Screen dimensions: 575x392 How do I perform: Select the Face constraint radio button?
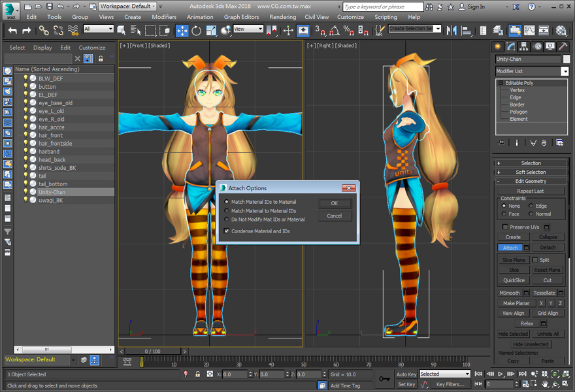point(504,214)
